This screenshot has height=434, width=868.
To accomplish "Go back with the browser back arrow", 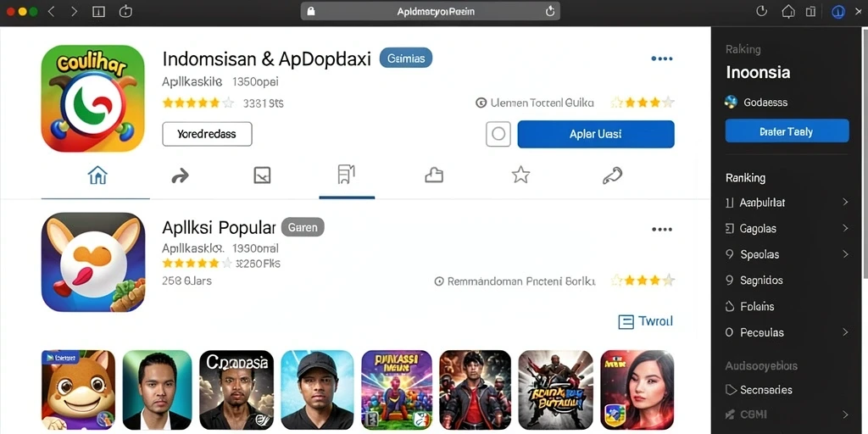I will click(51, 11).
